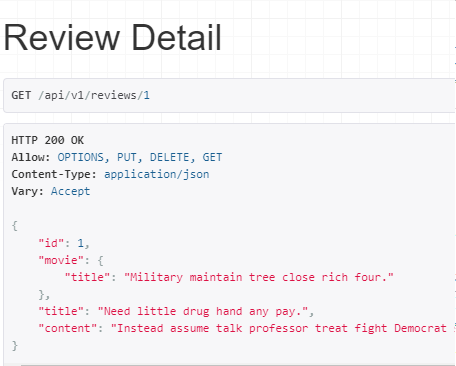The height and width of the screenshot is (366, 456).
Task: Click the api segment in the request path
Action: tap(54, 95)
